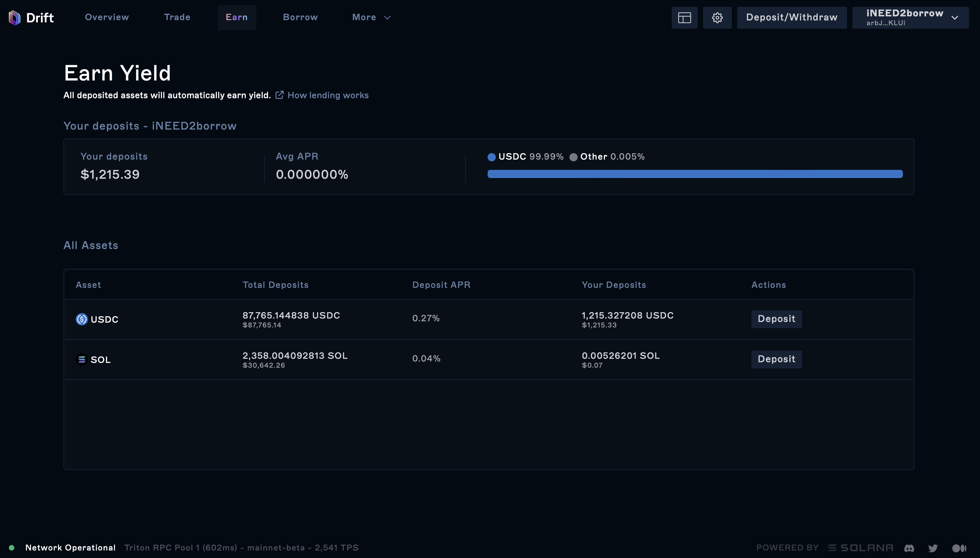Screen dimensions: 980x558
Task: Go to the Trade tab
Action: coord(177,18)
